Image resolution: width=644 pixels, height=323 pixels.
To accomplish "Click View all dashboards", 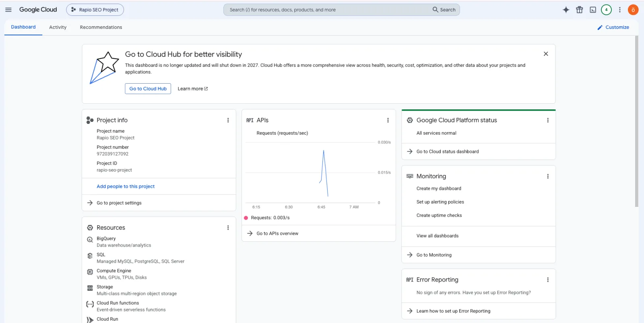I will pos(438,236).
